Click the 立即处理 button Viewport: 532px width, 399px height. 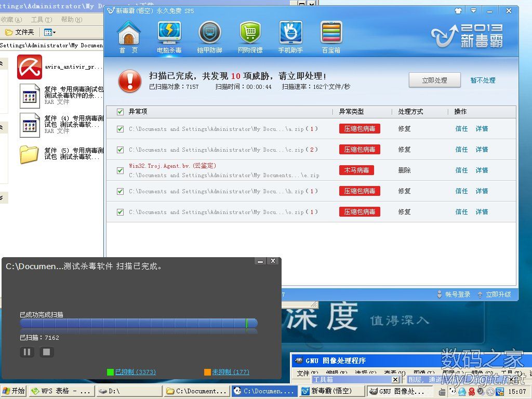434,81
